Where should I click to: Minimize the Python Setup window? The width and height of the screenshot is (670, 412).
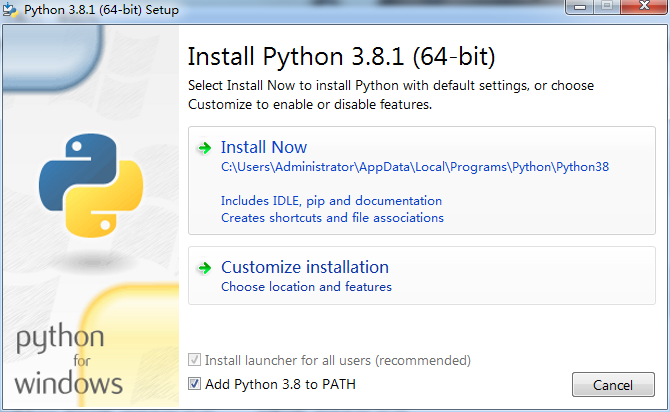(x=579, y=7)
